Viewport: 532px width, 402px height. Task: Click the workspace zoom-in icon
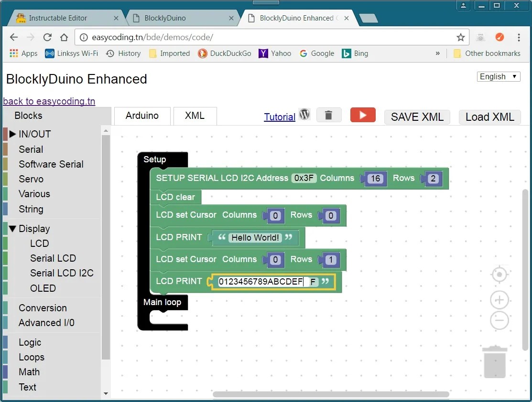pyautogui.click(x=499, y=300)
